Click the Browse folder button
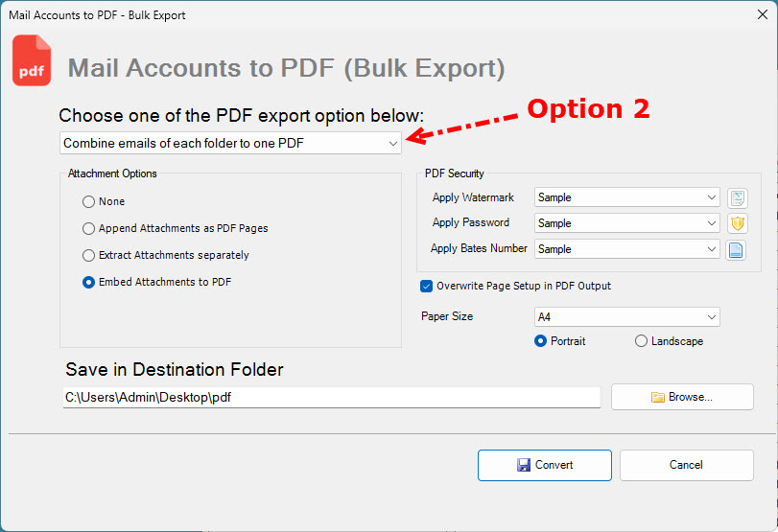This screenshot has height=532, width=778. (682, 397)
